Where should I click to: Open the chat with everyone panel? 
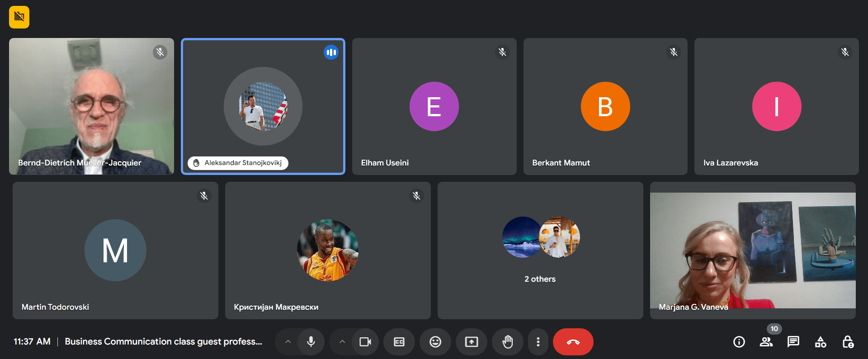click(793, 342)
